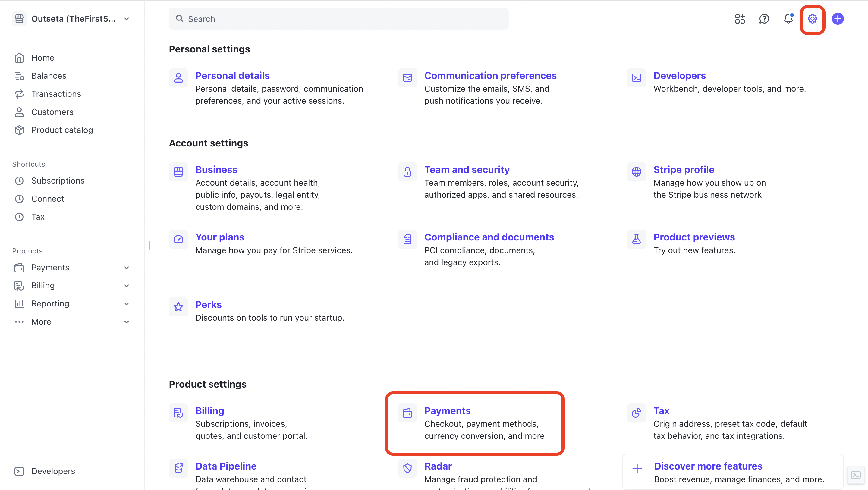Expand the More sidebar section

coord(126,322)
